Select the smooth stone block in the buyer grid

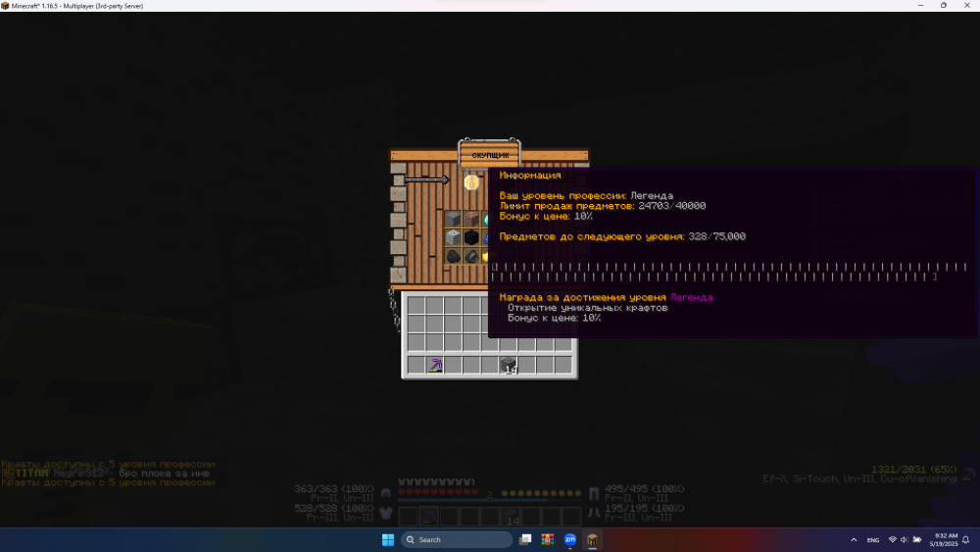click(x=453, y=219)
